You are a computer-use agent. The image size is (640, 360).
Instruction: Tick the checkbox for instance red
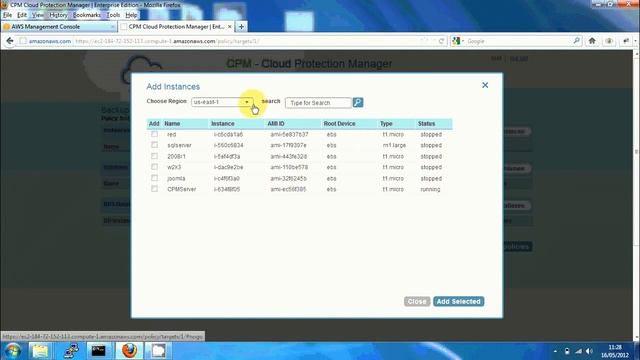click(154, 134)
